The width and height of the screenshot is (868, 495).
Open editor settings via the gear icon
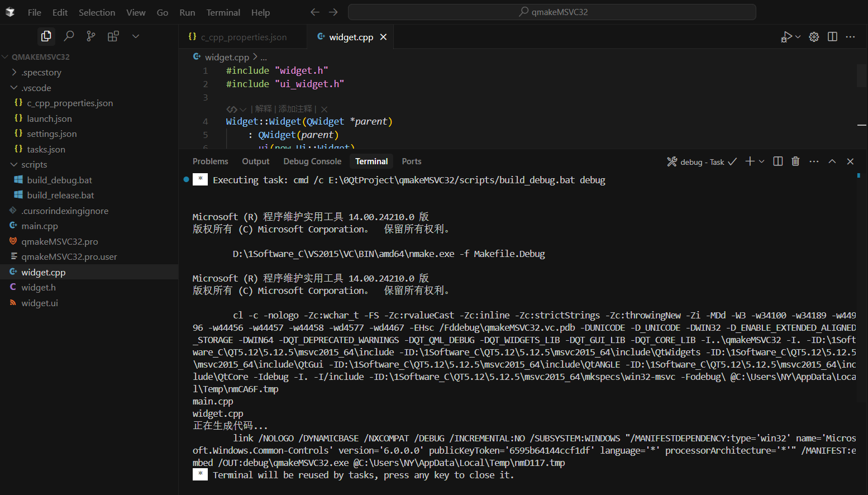click(813, 36)
